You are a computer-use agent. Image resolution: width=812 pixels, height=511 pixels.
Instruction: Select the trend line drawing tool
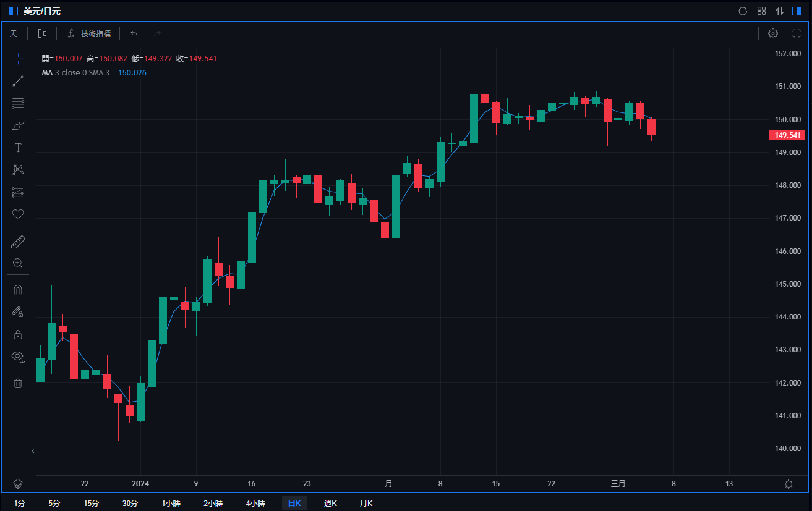pos(18,81)
